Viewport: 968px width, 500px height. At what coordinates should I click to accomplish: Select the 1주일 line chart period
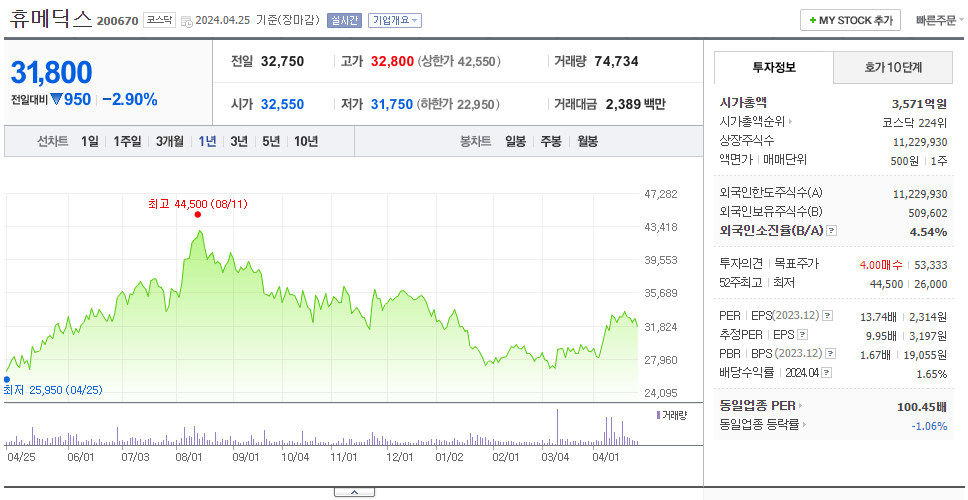tap(127, 141)
